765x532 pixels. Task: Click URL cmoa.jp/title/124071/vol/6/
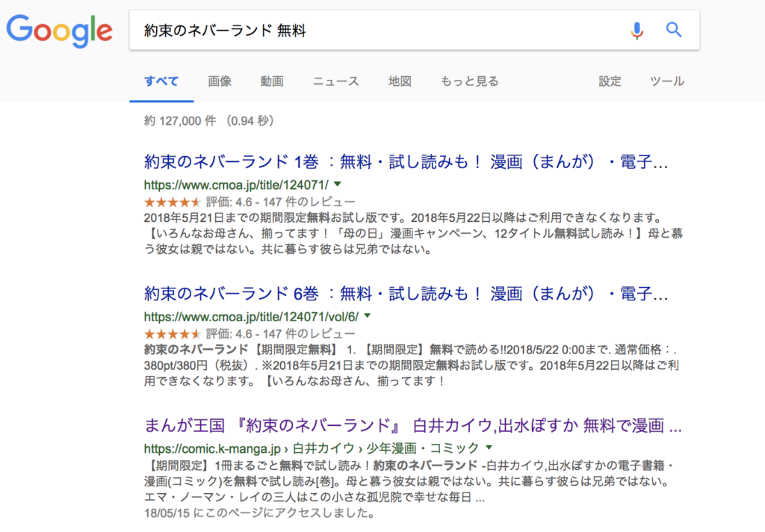point(251,317)
